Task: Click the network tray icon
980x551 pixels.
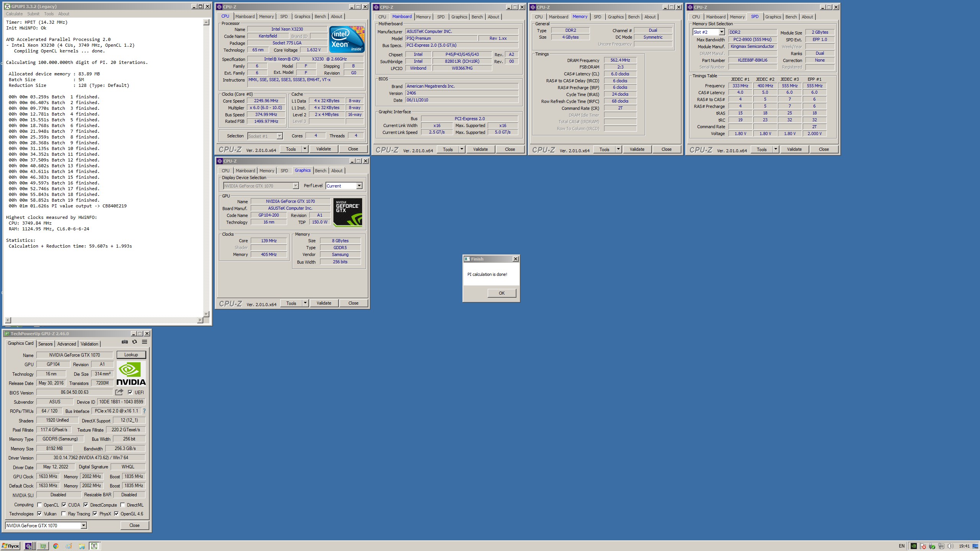Action: 941,546
